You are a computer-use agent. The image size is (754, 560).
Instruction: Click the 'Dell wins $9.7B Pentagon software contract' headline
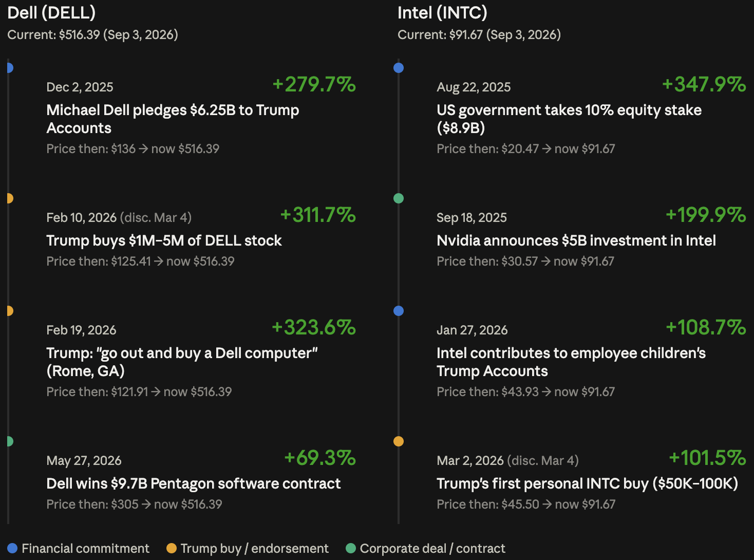(194, 483)
